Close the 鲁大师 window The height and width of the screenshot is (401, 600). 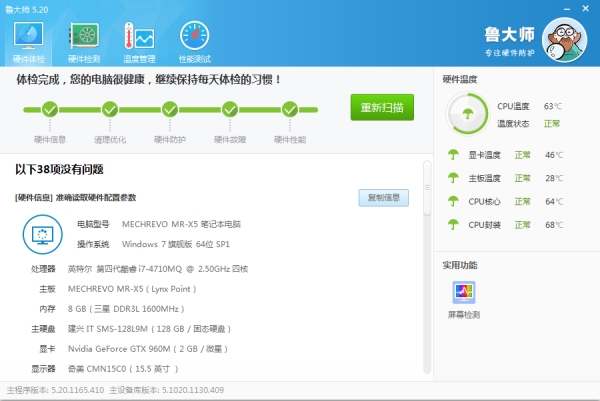coord(585,8)
